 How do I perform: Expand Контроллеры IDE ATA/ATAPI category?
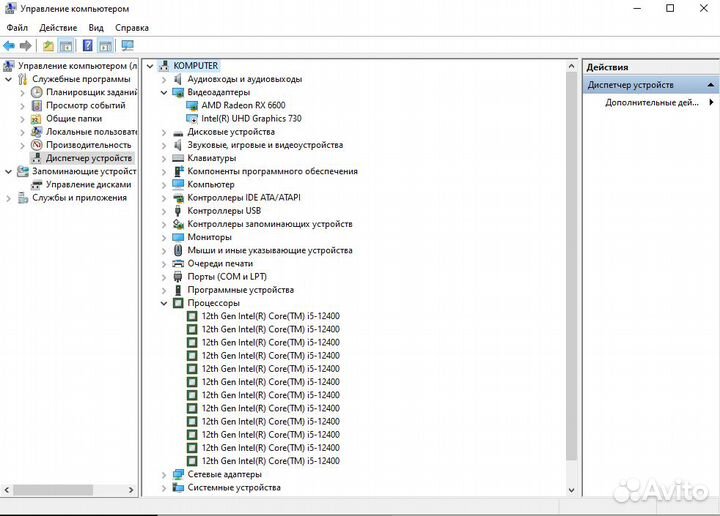164,198
